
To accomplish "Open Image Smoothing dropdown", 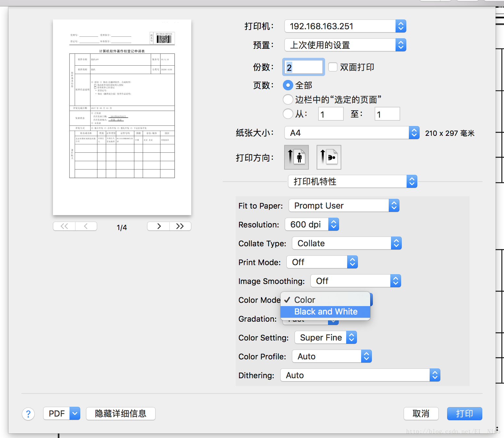I will click(356, 281).
